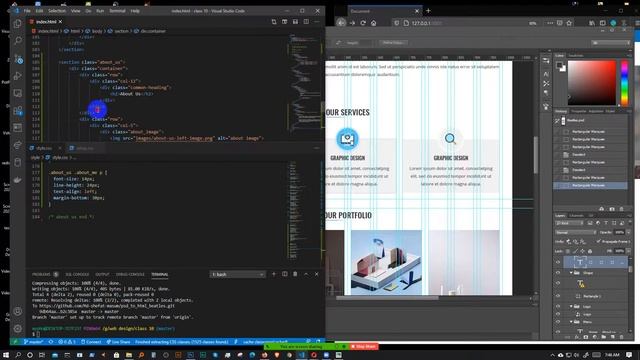Click Live Share in the status bar
The width and height of the screenshot is (640, 360).
(118, 342)
